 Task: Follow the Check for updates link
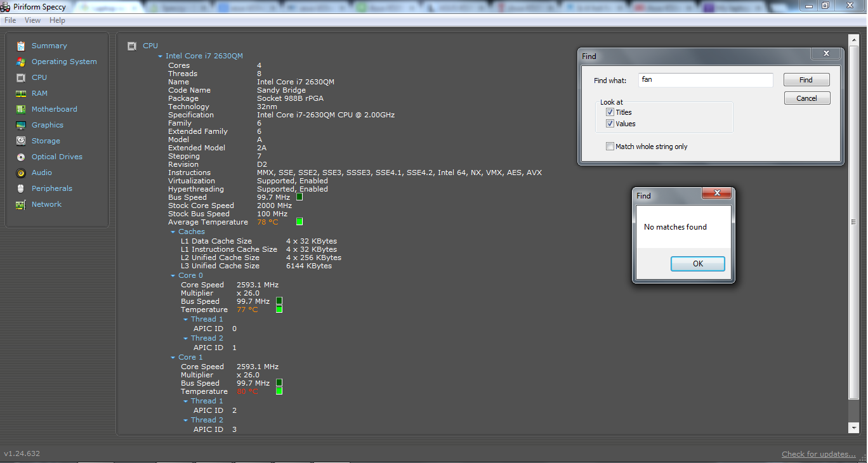[x=819, y=454]
